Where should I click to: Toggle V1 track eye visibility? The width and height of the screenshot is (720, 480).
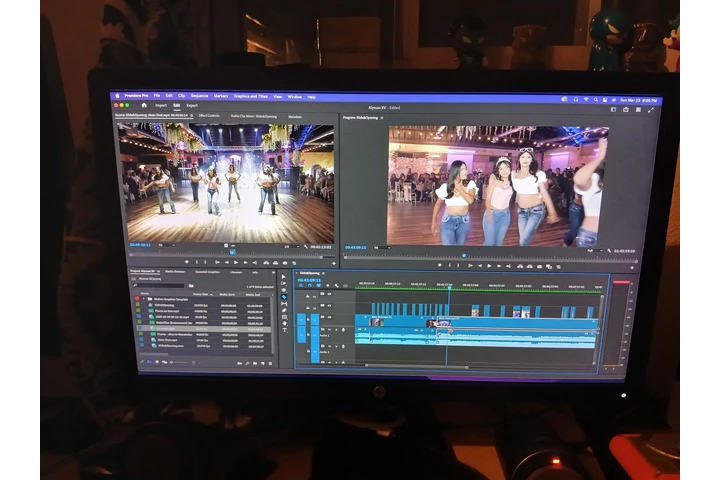[329, 317]
